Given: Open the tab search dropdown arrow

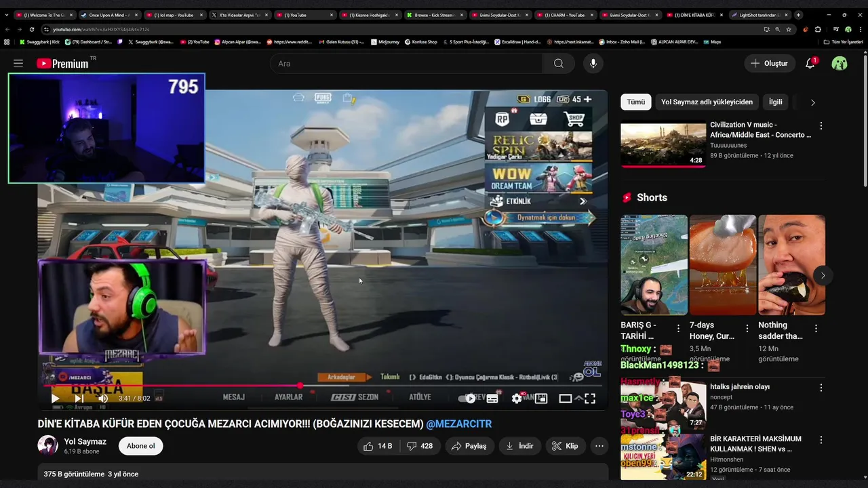Looking at the screenshot, I should click(x=7, y=15).
